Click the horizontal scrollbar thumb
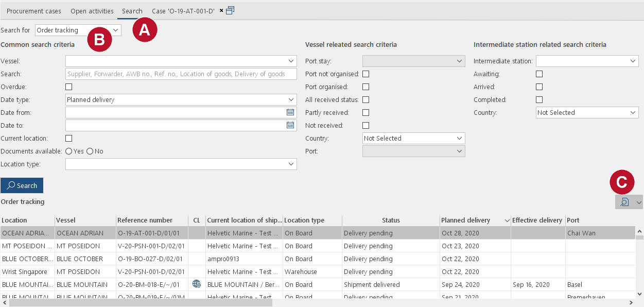The image size is (644, 307). pyautogui.click(x=141, y=303)
